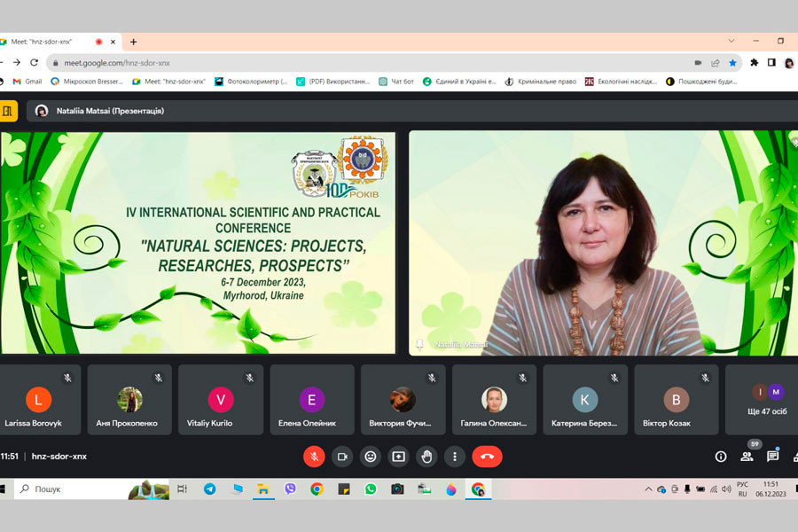Viewport: 798px width, 532px height.
Task: Open Telegram from the Windows taskbar
Action: pyautogui.click(x=210, y=489)
